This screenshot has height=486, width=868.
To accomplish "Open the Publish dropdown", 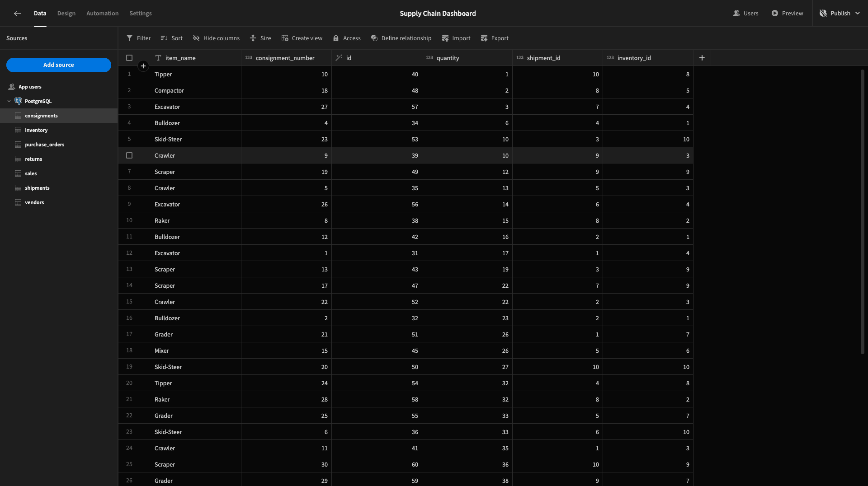I will pyautogui.click(x=840, y=14).
